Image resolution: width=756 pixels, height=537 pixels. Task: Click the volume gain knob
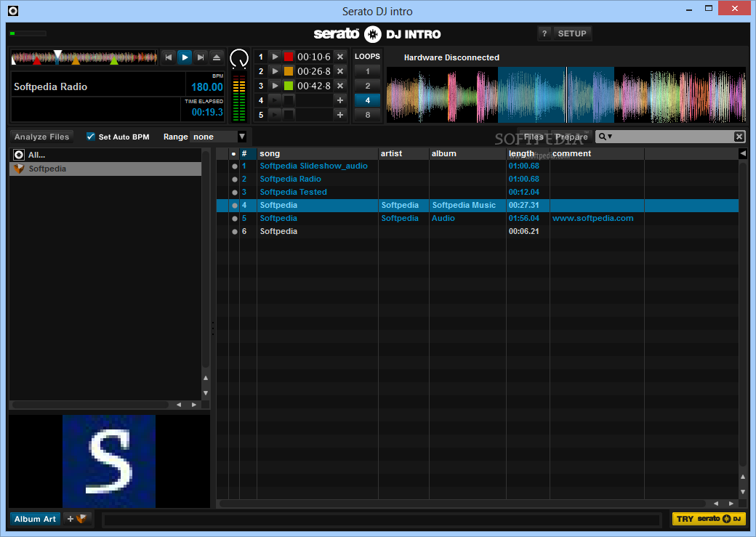(x=239, y=59)
